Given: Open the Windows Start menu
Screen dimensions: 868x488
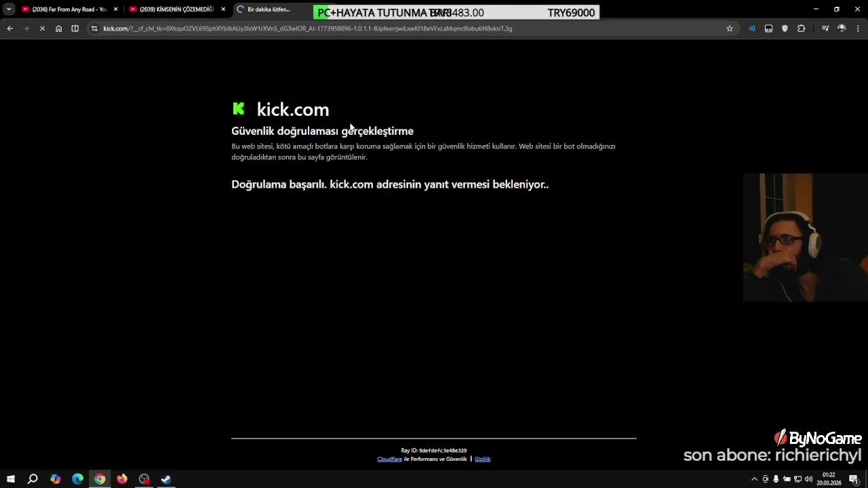Looking at the screenshot, I should click(x=10, y=479).
